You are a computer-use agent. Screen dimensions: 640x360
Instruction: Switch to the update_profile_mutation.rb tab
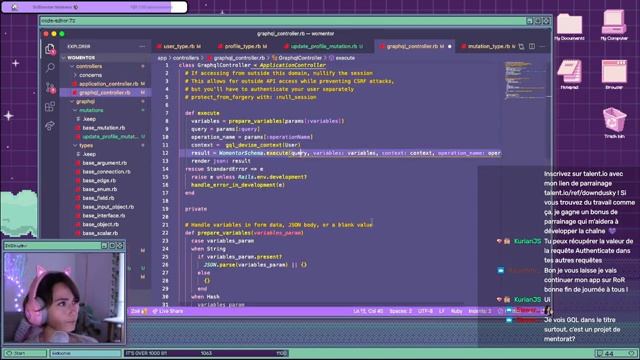(x=323, y=47)
